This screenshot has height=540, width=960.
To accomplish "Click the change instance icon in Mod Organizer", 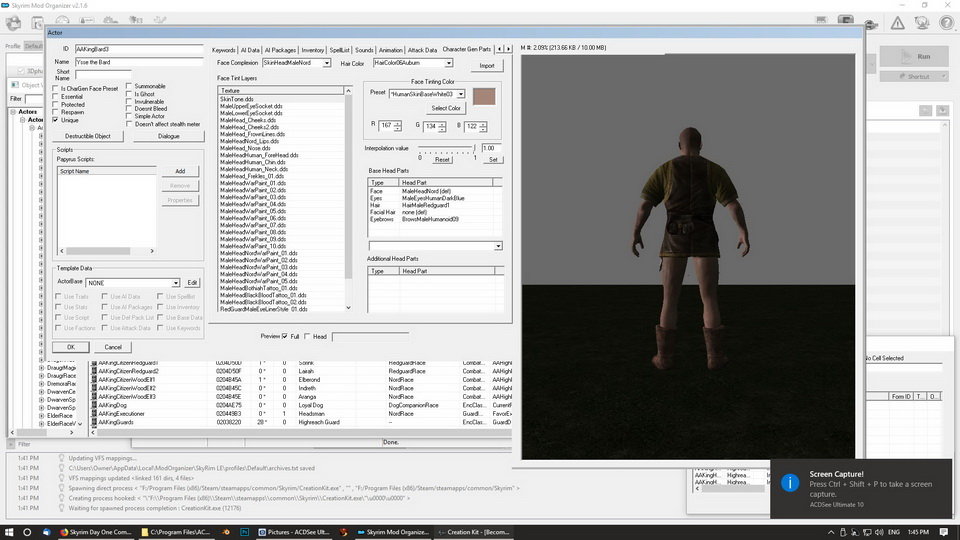I will pyautogui.click(x=13, y=23).
